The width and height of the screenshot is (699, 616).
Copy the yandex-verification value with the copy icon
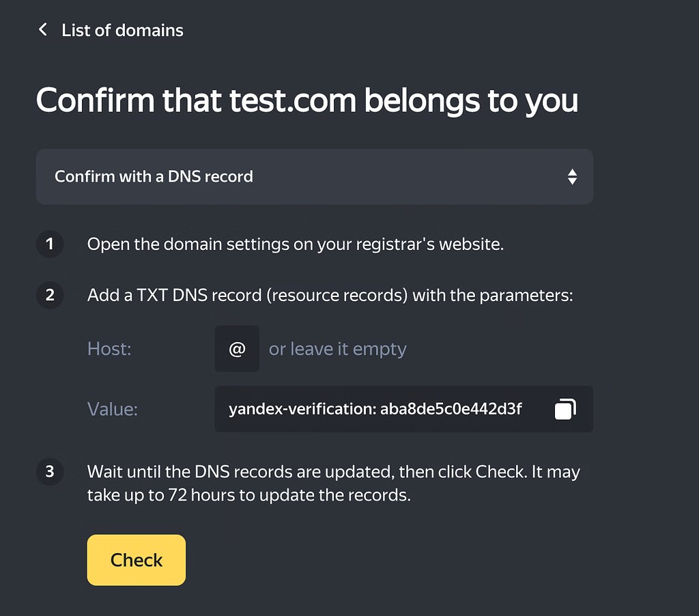[x=565, y=409]
